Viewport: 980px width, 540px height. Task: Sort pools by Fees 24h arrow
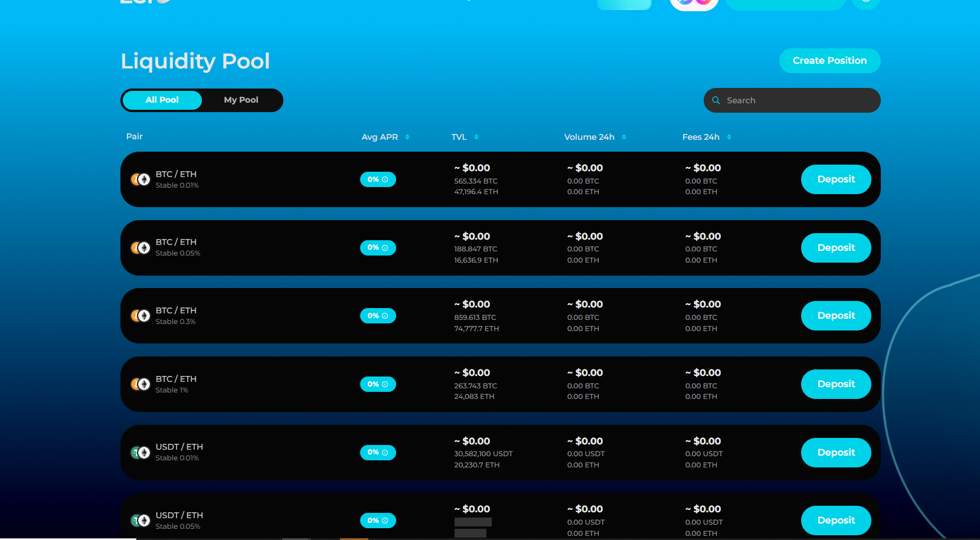point(729,137)
